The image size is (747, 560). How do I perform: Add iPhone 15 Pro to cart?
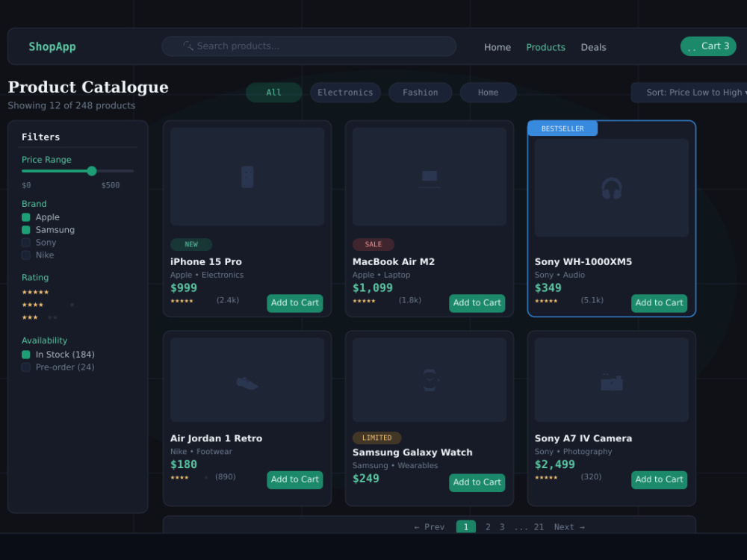[x=295, y=303]
